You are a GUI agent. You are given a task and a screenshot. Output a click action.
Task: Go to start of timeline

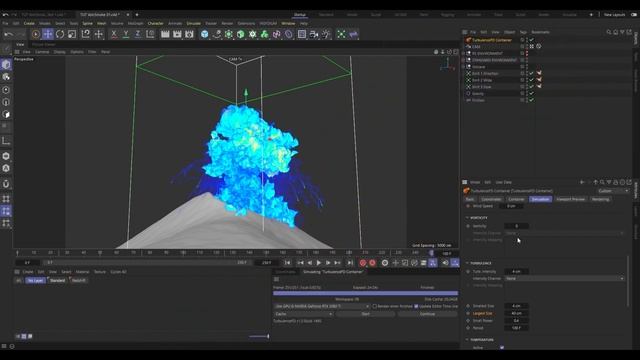[x=288, y=263]
